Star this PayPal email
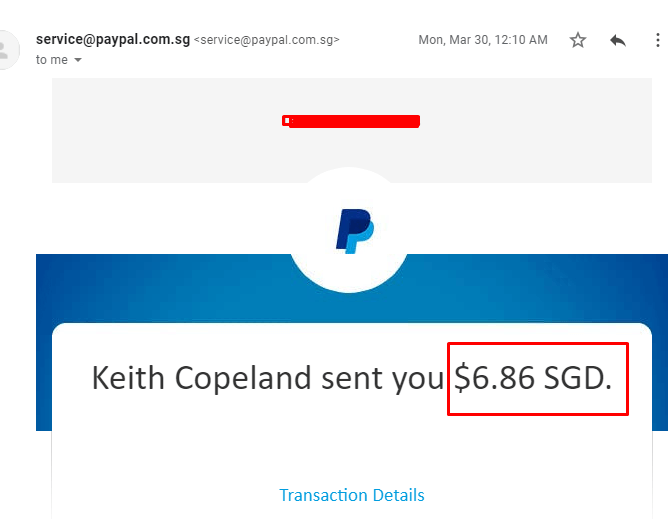672x519 pixels. 578,40
